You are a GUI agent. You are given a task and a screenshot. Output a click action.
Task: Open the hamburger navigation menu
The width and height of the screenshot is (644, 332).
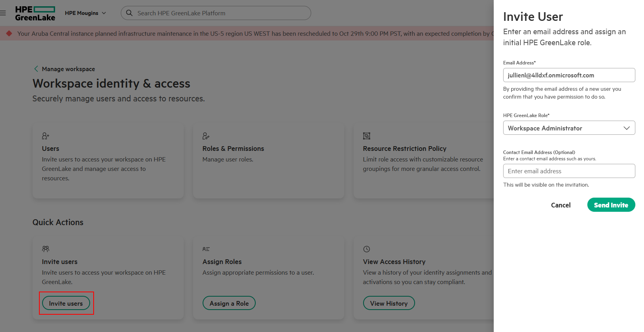click(3, 13)
